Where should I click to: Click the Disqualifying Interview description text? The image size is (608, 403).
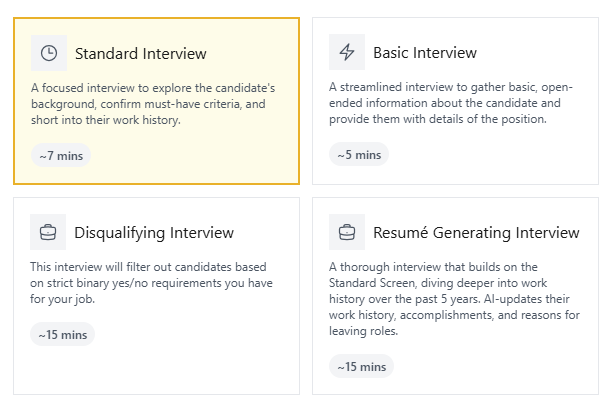[x=150, y=283]
